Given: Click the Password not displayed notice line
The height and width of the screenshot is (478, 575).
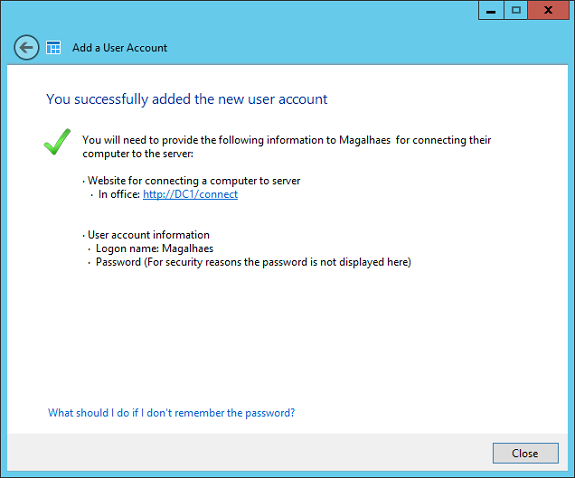Looking at the screenshot, I should [x=253, y=262].
